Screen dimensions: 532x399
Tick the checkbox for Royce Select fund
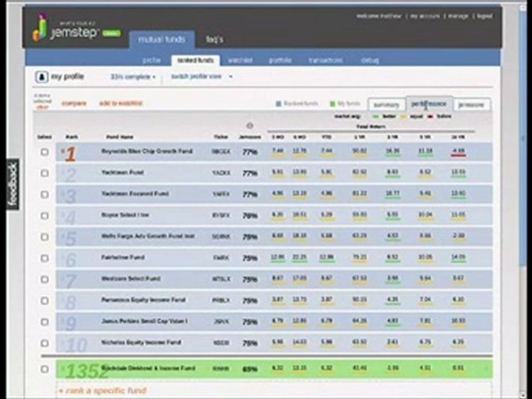[x=44, y=216]
